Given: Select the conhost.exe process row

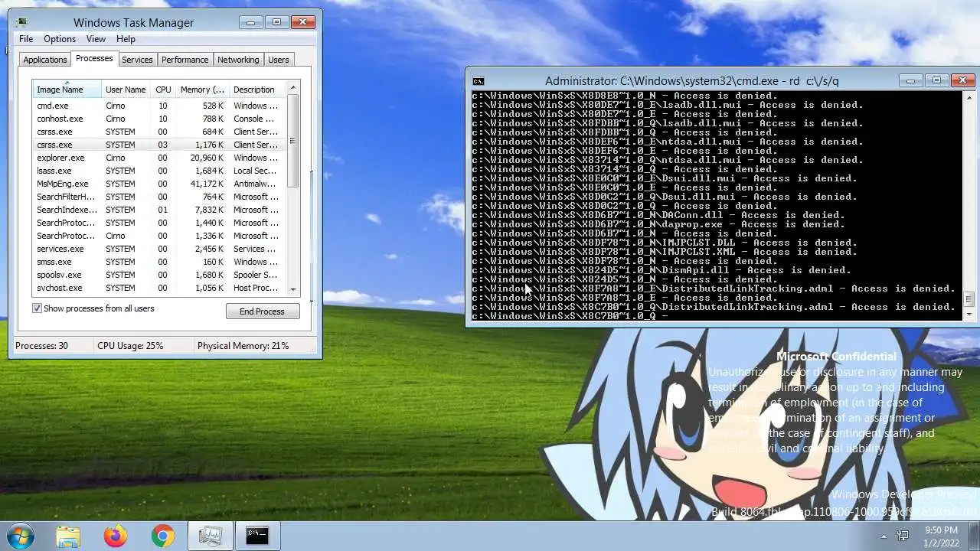Looking at the screenshot, I should pos(158,119).
